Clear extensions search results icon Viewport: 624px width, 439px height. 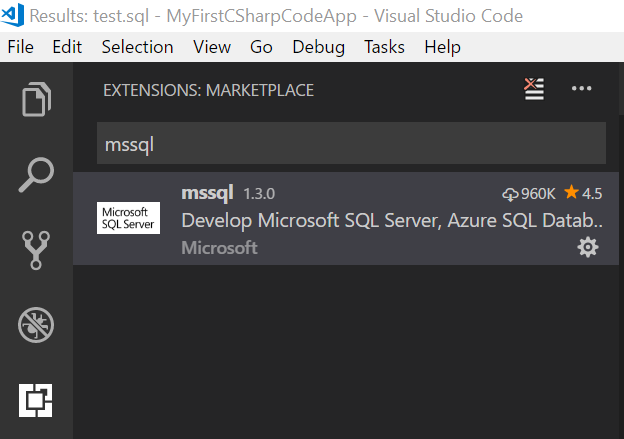click(x=534, y=89)
